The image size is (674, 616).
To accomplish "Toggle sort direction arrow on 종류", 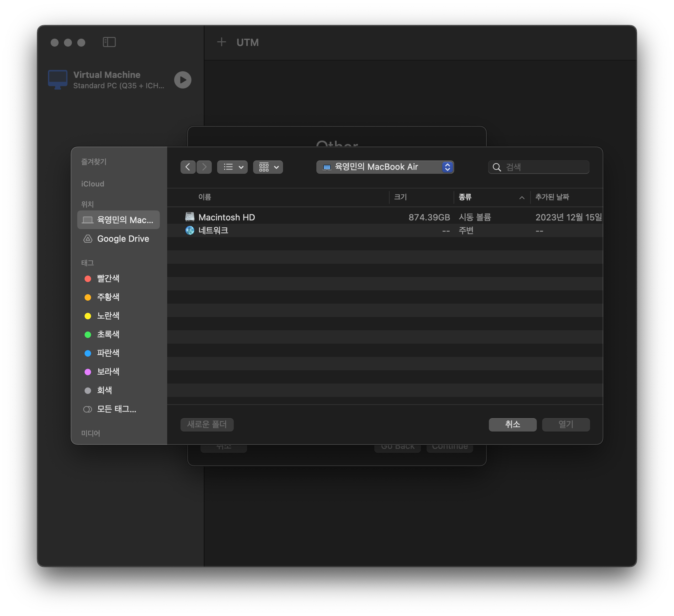I will (522, 197).
